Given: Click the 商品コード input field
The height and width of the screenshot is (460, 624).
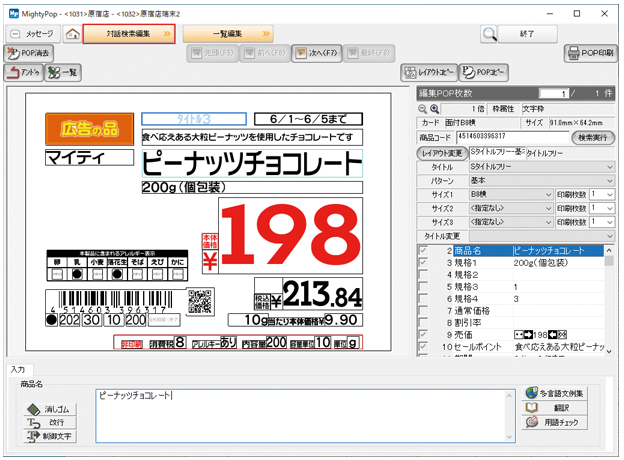Looking at the screenshot, I should [x=510, y=136].
